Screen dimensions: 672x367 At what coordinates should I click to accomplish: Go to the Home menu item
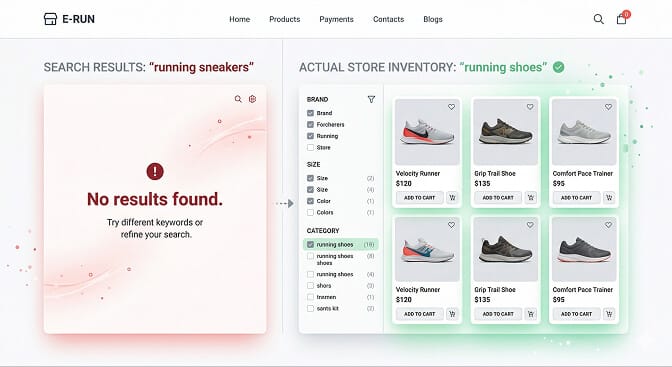click(240, 19)
